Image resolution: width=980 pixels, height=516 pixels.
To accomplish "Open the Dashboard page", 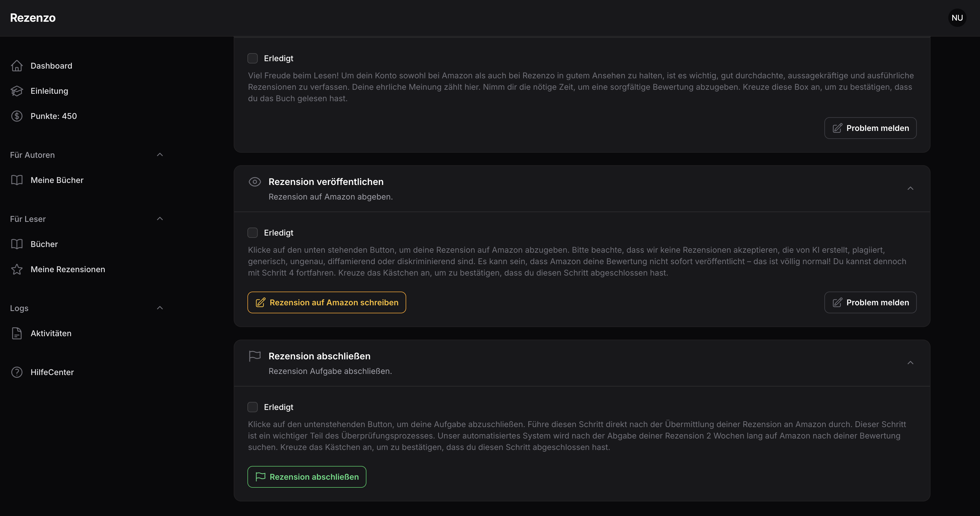I will click(x=51, y=66).
